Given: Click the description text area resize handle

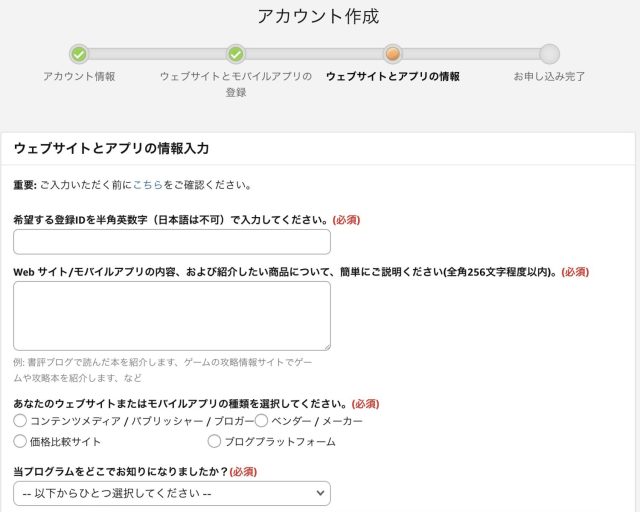Looking at the screenshot, I should click(x=324, y=344).
